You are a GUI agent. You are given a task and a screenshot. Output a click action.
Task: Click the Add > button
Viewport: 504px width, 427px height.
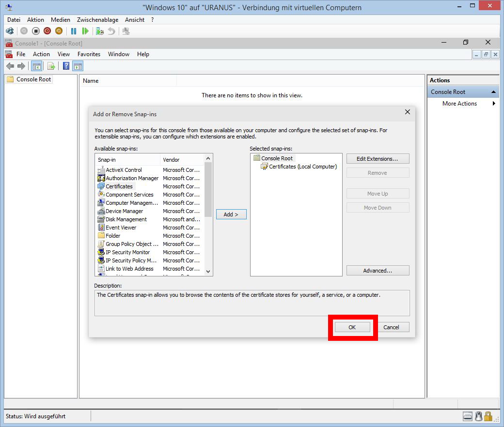coord(231,214)
